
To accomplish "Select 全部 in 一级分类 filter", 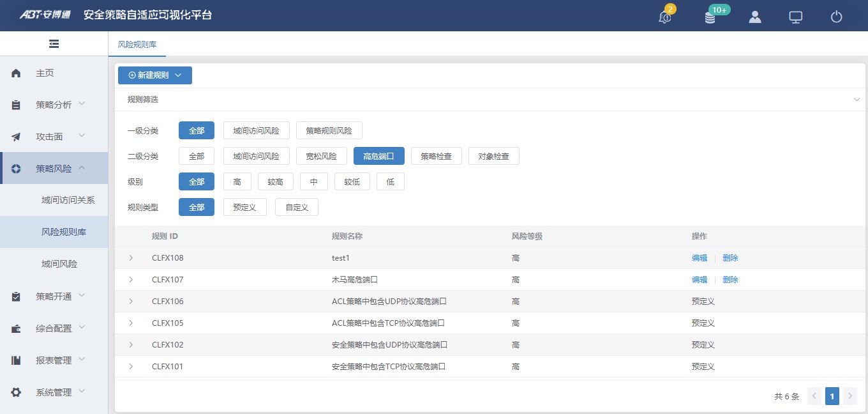I will pos(197,130).
